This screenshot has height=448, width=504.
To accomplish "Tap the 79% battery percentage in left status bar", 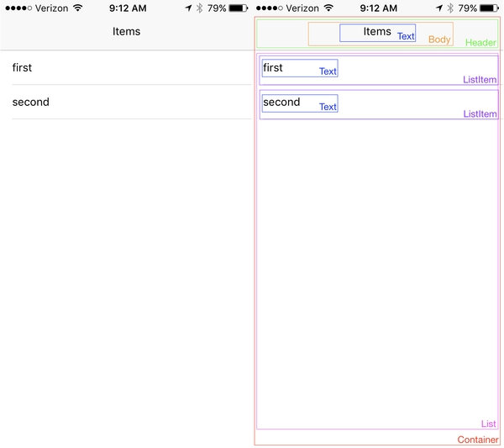I will pos(217,8).
